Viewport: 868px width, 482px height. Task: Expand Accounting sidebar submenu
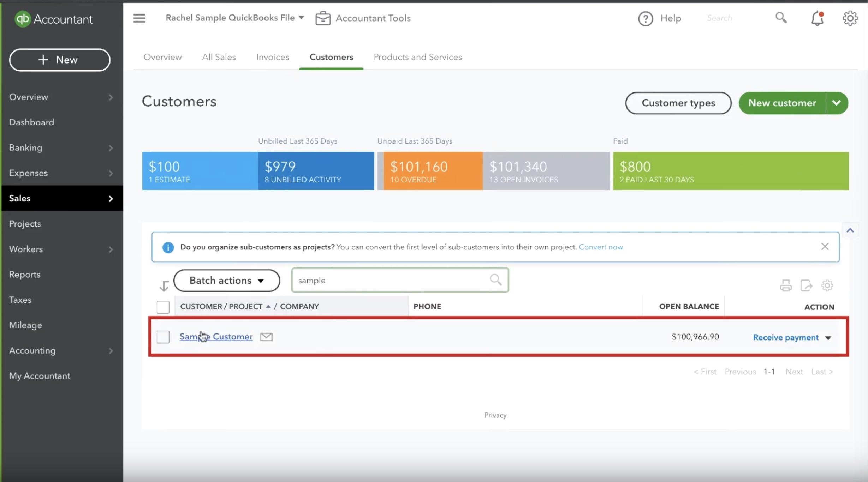pyautogui.click(x=111, y=351)
